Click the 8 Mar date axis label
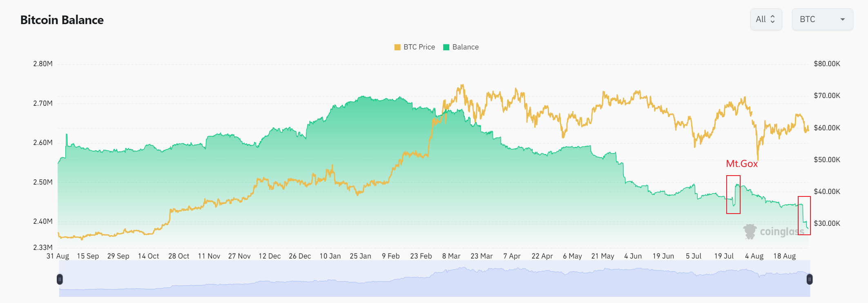868x303 pixels. tap(451, 256)
